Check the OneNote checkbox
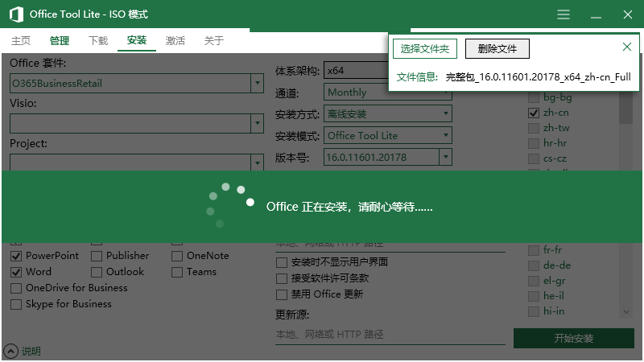Screen dimensions: 644x362 (x=177, y=256)
